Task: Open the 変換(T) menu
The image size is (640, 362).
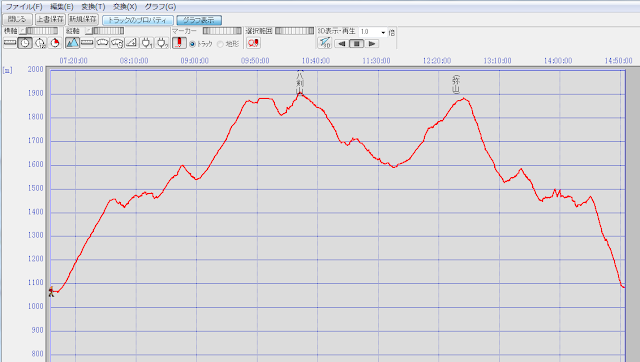Action: [x=93, y=7]
